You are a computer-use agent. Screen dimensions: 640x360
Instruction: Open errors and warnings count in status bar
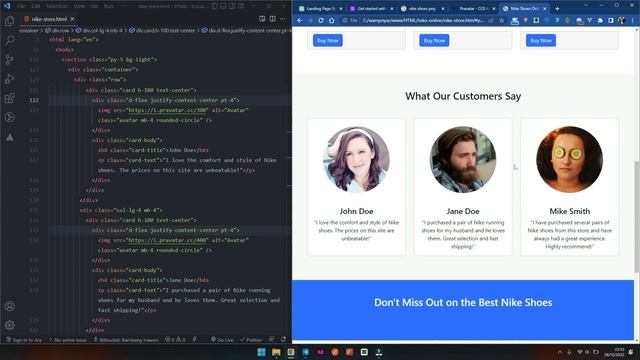175,340
